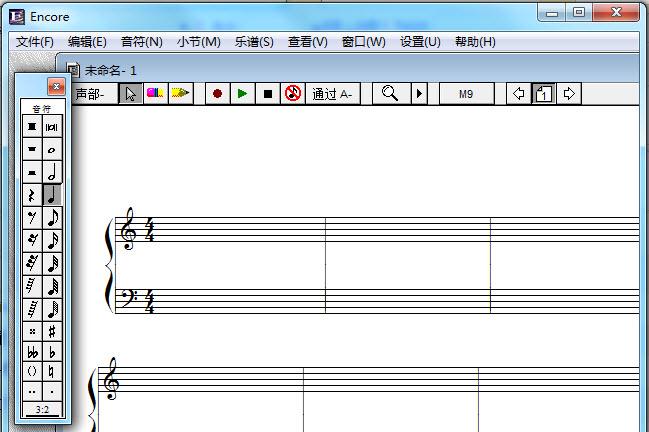Select the flat accidental

pyautogui.click(x=52, y=352)
